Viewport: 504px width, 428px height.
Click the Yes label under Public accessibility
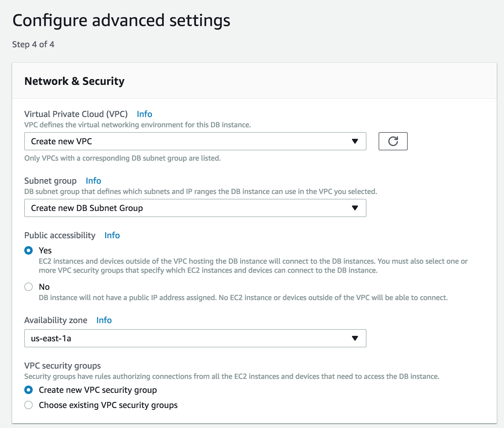point(45,250)
